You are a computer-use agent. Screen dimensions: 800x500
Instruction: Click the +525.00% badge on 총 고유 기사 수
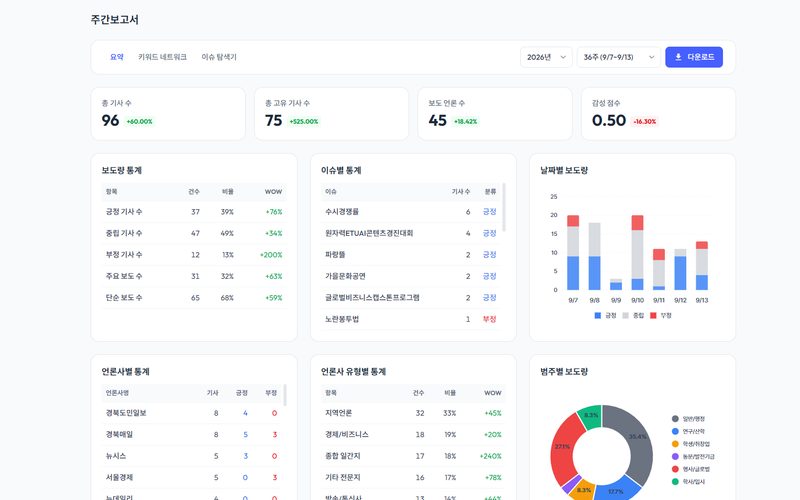tap(304, 121)
